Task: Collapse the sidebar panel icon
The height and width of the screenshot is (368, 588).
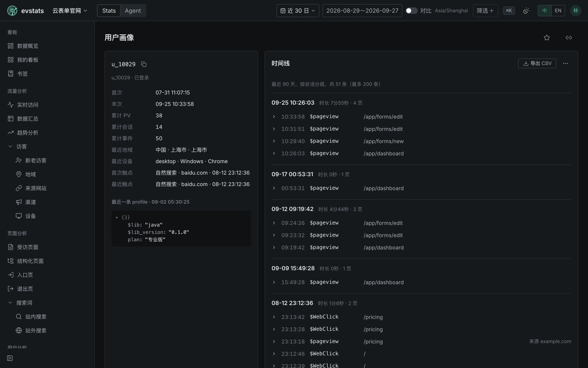Action: click(x=10, y=358)
